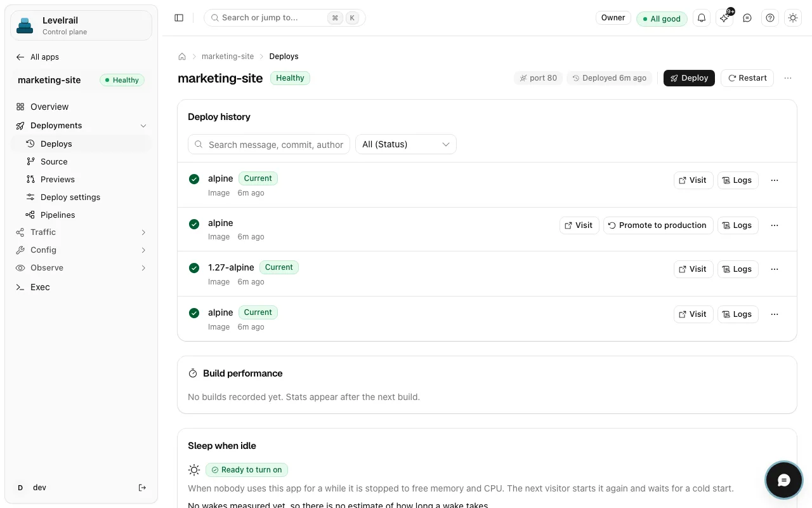Open the floating chat bubble
Viewport: 812px width, 508px height.
point(784,480)
